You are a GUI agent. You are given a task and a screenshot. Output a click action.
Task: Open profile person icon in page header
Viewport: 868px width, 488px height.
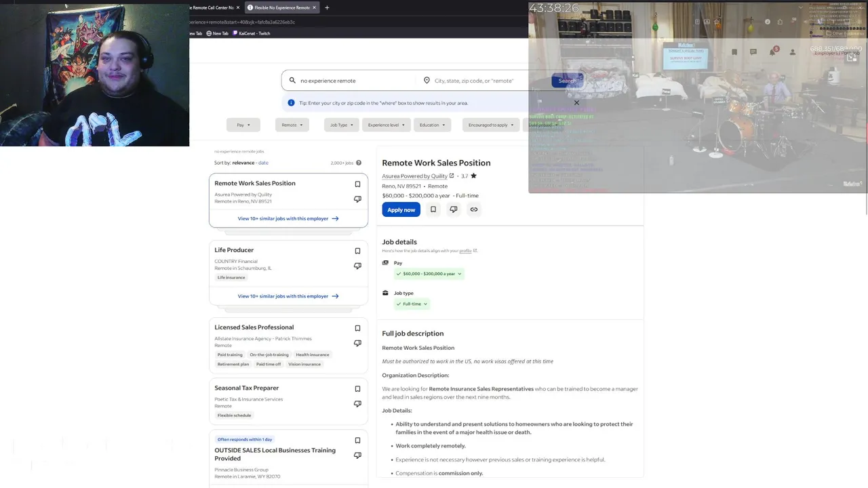[x=792, y=52]
